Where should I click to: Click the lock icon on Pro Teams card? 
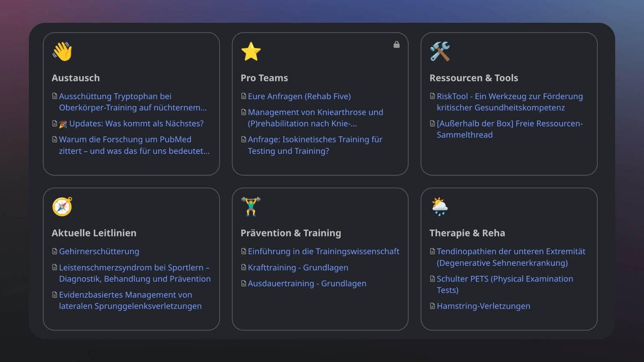point(397,45)
